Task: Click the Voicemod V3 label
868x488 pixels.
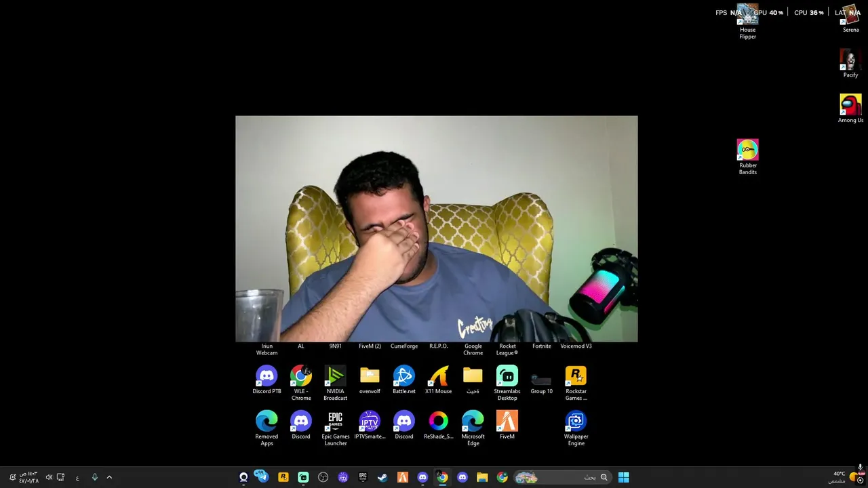Action: [576, 346]
